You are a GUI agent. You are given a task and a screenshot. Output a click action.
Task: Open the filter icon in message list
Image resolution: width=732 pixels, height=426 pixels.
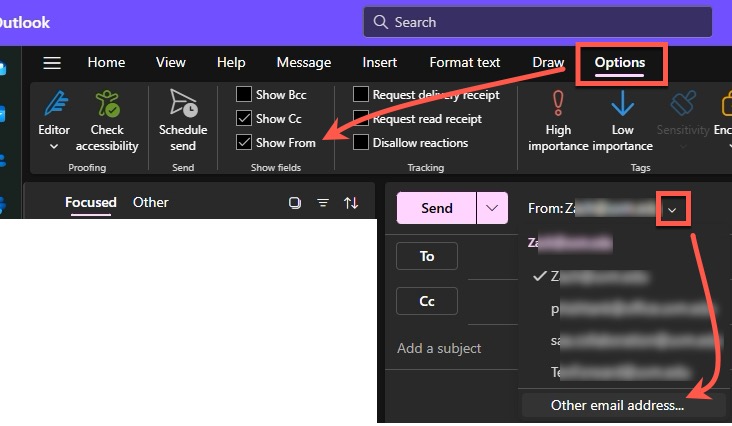[323, 203]
